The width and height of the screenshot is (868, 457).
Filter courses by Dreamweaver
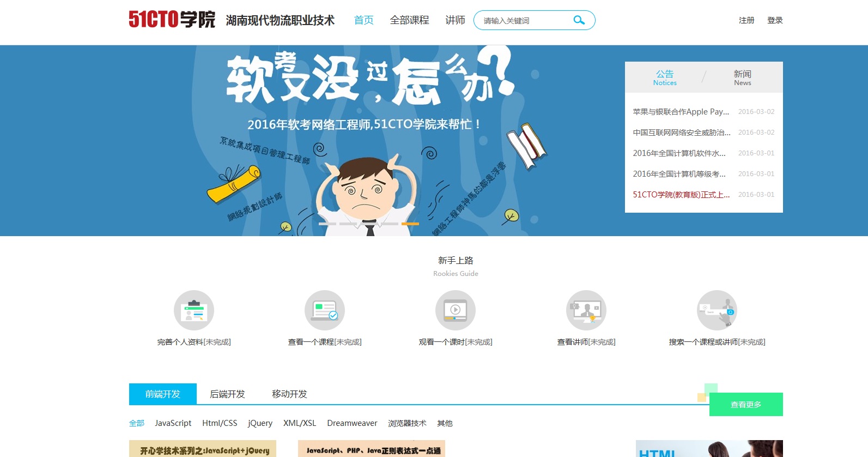pos(352,423)
